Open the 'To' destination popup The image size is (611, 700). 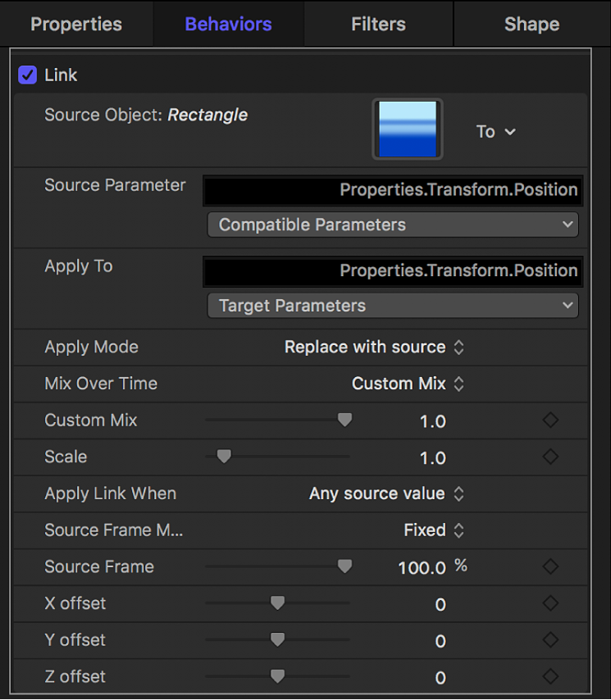coord(495,131)
